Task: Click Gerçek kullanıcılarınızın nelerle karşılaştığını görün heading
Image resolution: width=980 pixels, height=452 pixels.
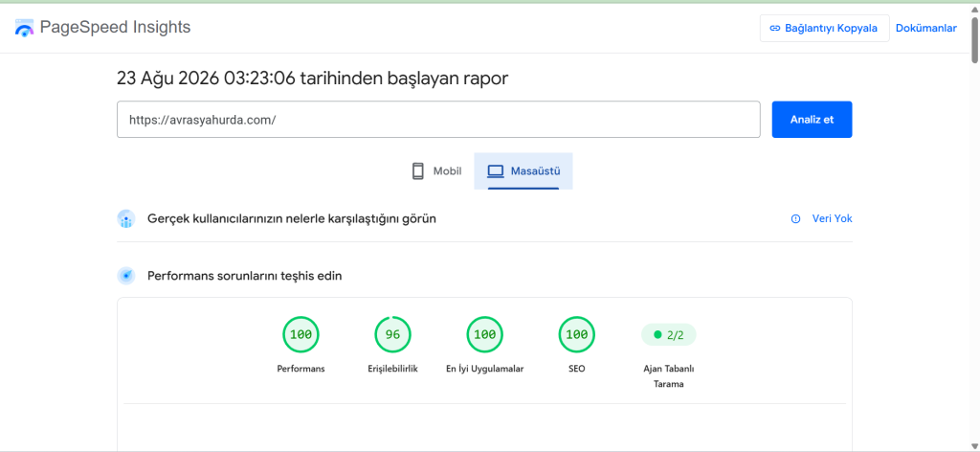Action: [x=292, y=218]
